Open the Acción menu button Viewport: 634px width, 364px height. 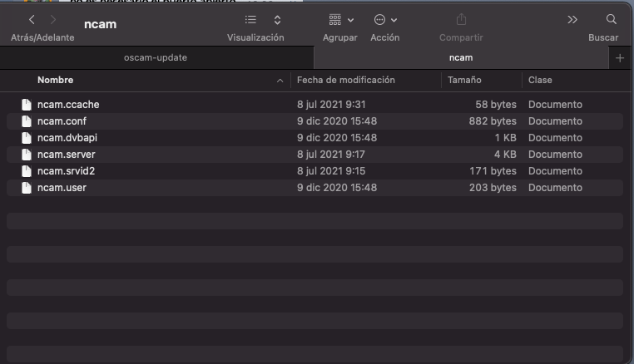pyautogui.click(x=384, y=19)
